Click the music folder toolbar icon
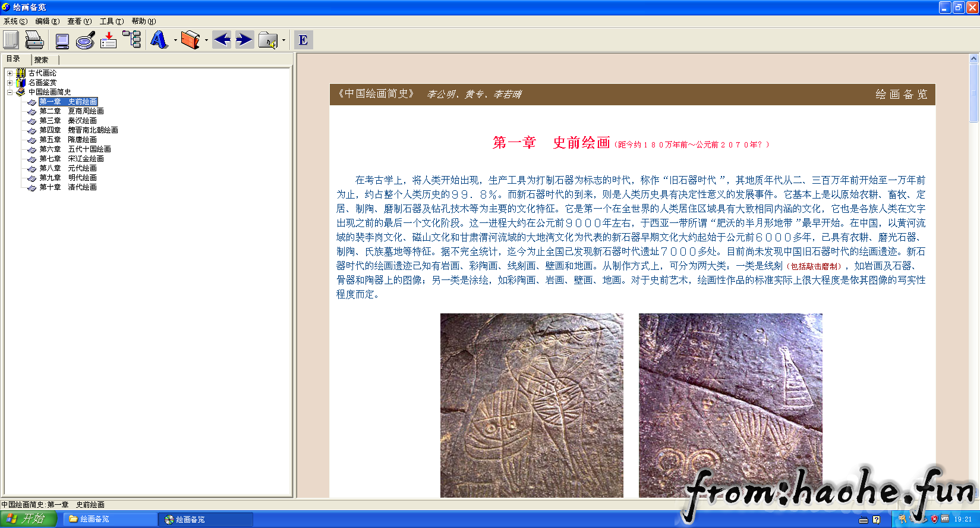Viewport: 980px width, 528px height. [268, 40]
